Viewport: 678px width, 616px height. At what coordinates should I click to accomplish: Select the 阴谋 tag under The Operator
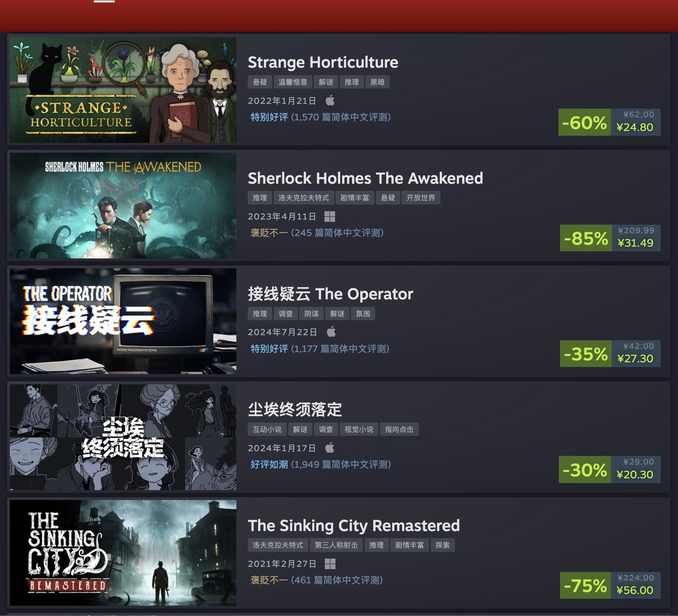coord(311,314)
